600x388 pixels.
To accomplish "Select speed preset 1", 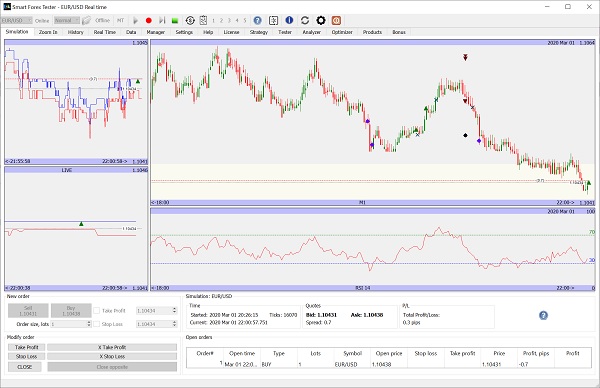I will pos(214,21).
